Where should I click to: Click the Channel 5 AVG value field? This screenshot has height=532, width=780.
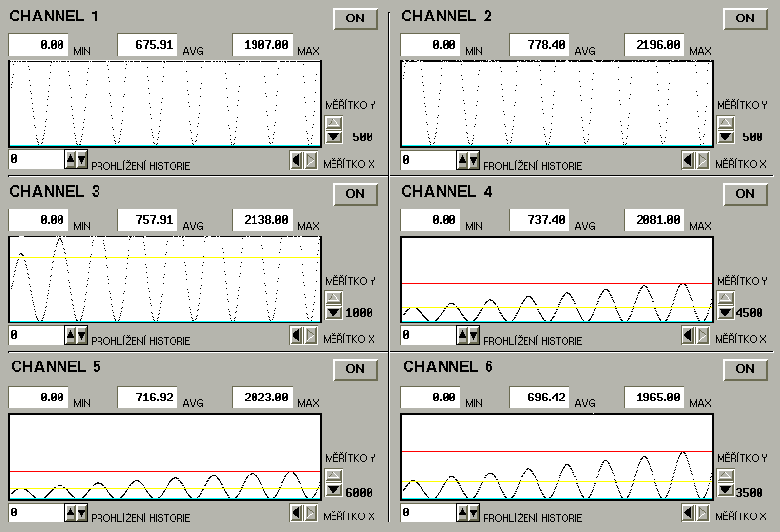pos(147,397)
